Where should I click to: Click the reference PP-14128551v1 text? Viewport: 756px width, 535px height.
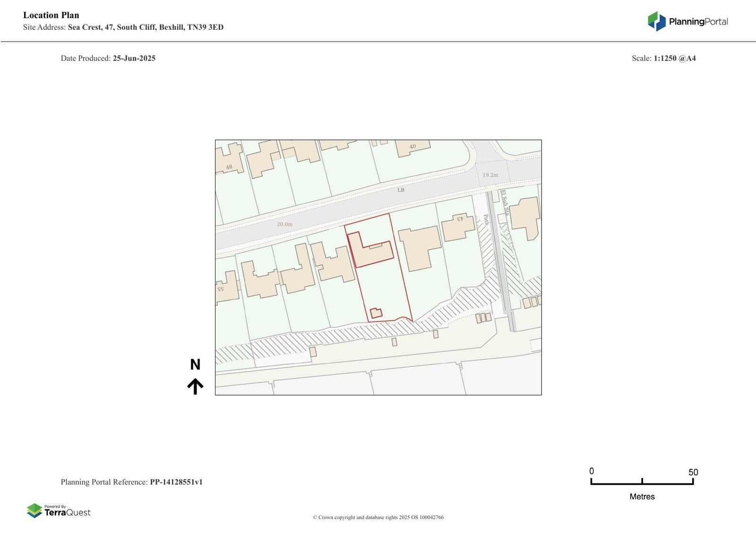(x=176, y=482)
